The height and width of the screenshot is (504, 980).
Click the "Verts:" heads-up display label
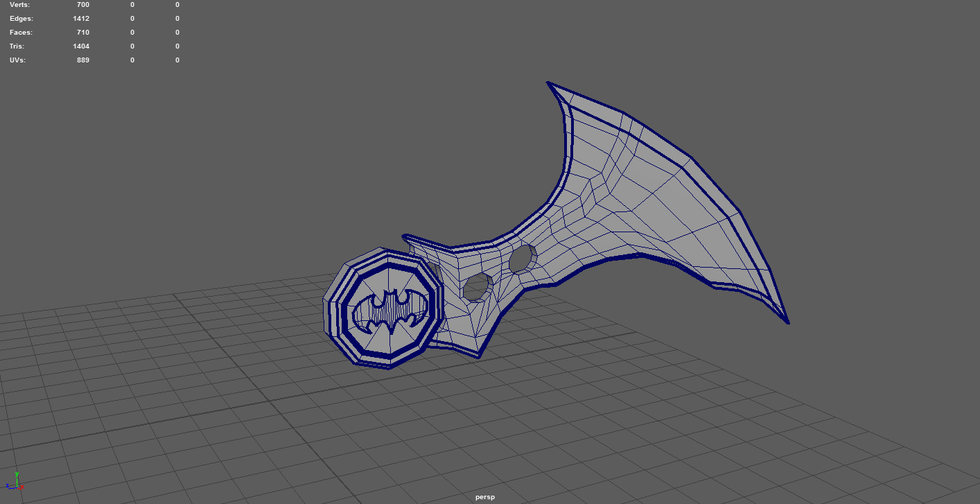(19, 5)
